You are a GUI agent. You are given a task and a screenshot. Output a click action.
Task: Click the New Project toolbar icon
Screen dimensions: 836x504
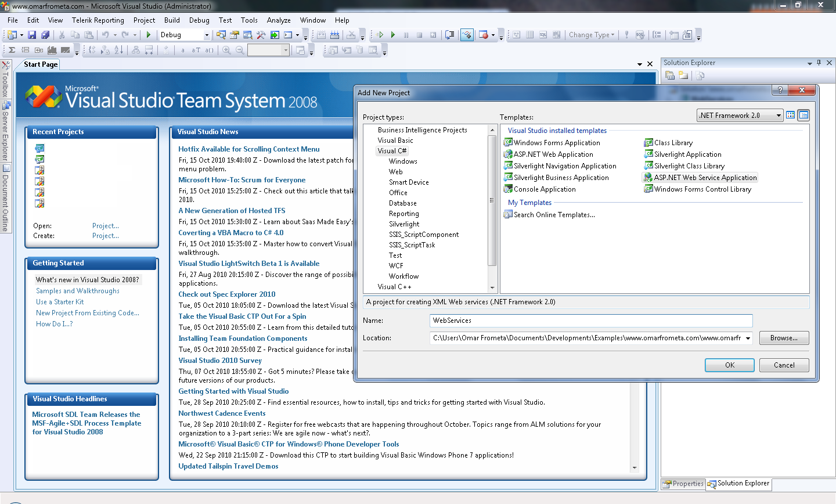click(x=12, y=35)
